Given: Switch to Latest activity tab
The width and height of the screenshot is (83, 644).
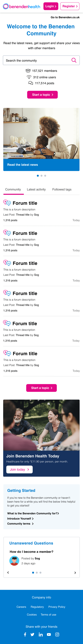Looking at the screenshot, I should pyautogui.click(x=36, y=190).
